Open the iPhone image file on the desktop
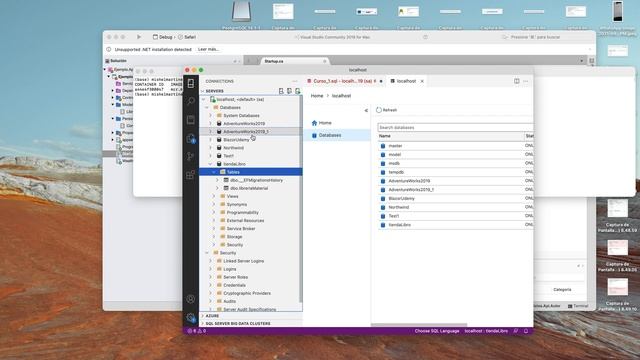640x360 pixels. (618, 11)
